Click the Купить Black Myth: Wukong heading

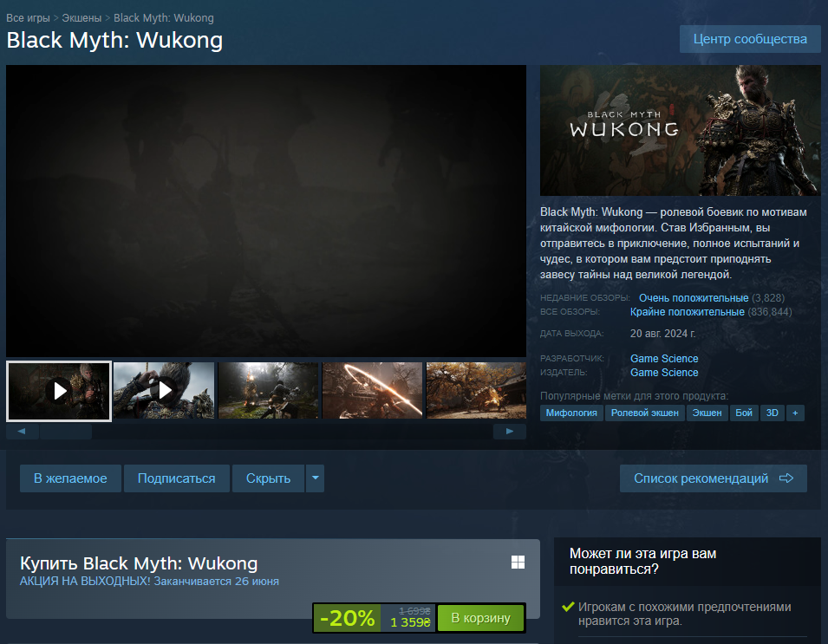(x=139, y=563)
